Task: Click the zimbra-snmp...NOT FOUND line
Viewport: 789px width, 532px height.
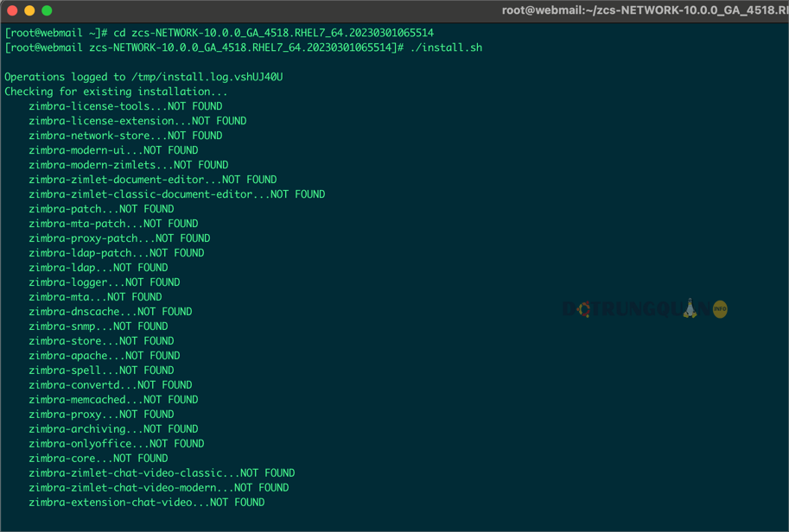Action: coord(99,326)
